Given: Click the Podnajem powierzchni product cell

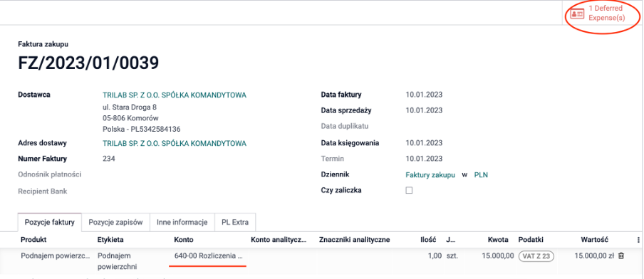Looking at the screenshot, I should [56, 256].
